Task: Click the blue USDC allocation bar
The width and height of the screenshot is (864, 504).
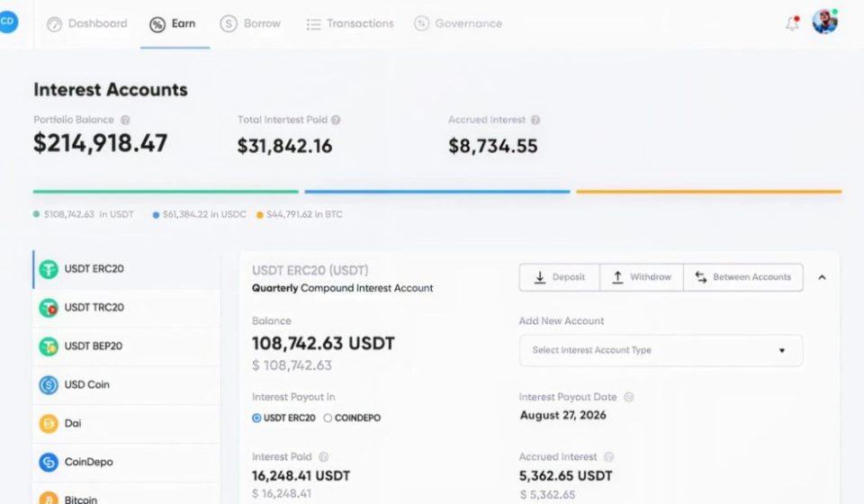Action: click(437, 192)
